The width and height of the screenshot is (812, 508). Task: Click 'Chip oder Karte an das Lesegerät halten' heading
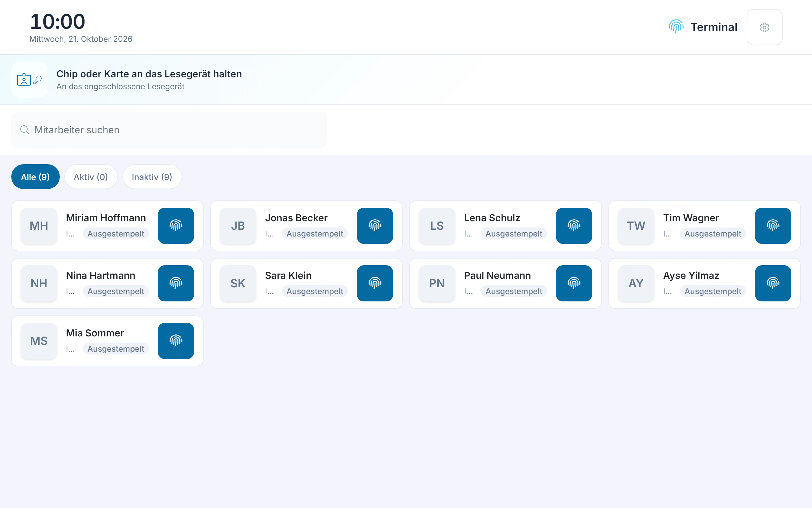149,74
